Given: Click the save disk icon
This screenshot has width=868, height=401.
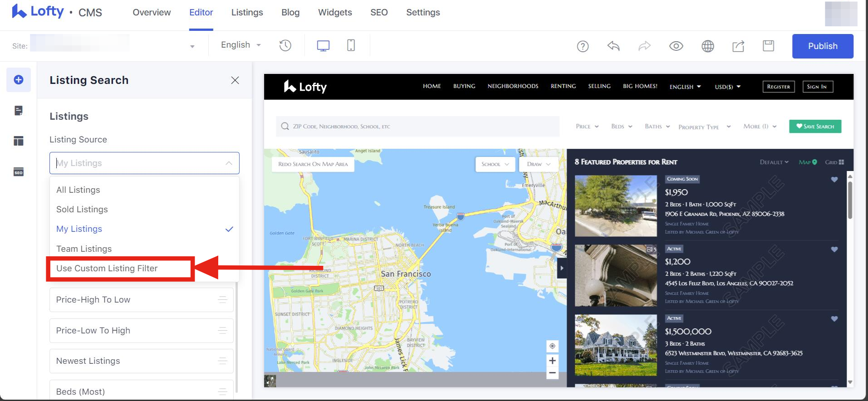Looking at the screenshot, I should pyautogui.click(x=768, y=46).
